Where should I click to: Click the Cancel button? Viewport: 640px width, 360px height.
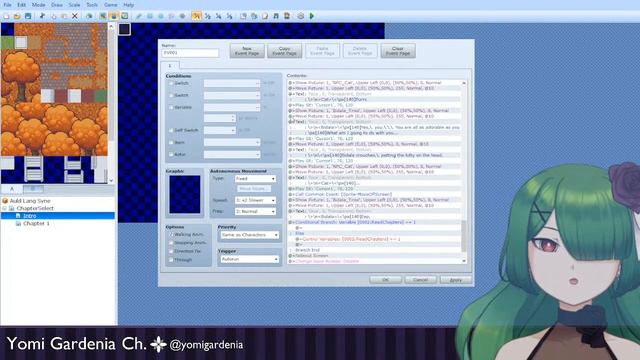pyautogui.click(x=420, y=280)
